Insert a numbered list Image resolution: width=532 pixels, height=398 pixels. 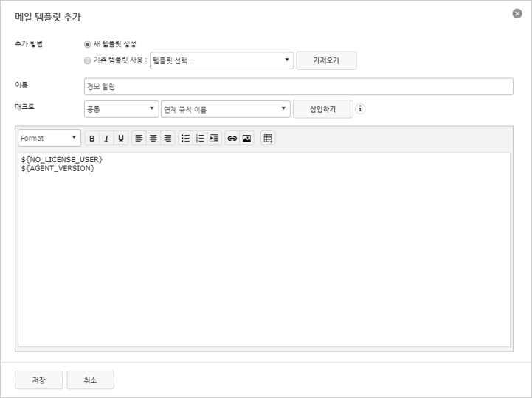[x=200, y=138]
